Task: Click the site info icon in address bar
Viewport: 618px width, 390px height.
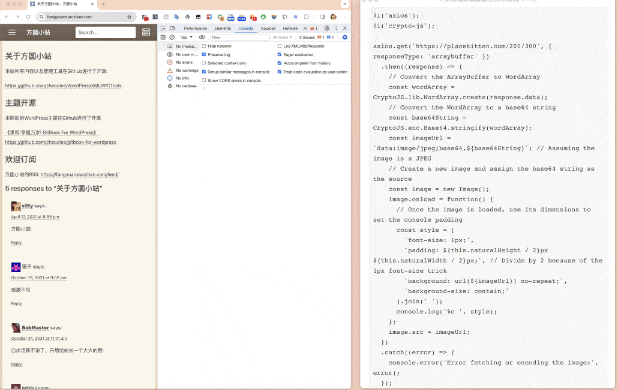Action: coord(41,17)
